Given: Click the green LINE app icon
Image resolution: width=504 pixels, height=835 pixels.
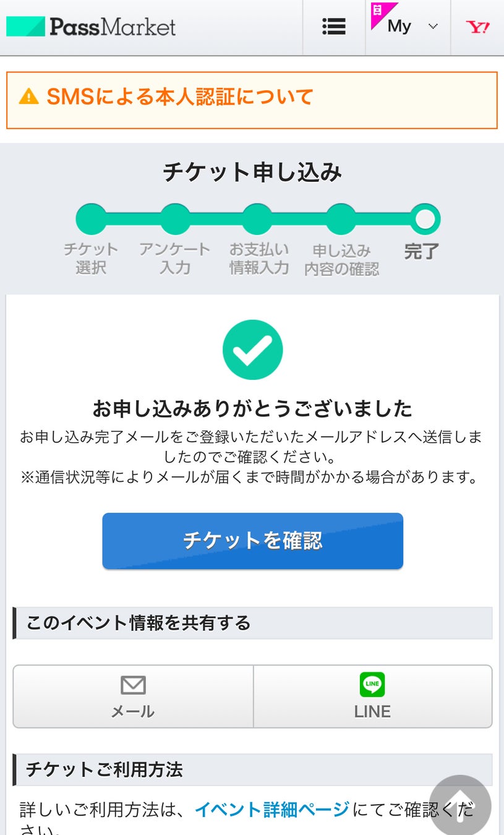Looking at the screenshot, I should pos(372,685).
